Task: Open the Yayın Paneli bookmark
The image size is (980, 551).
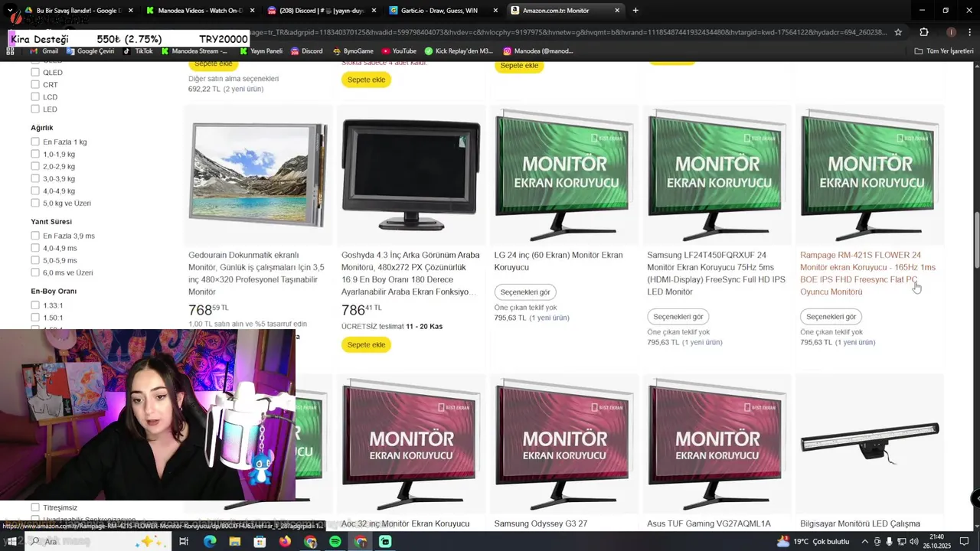Action: pyautogui.click(x=261, y=51)
